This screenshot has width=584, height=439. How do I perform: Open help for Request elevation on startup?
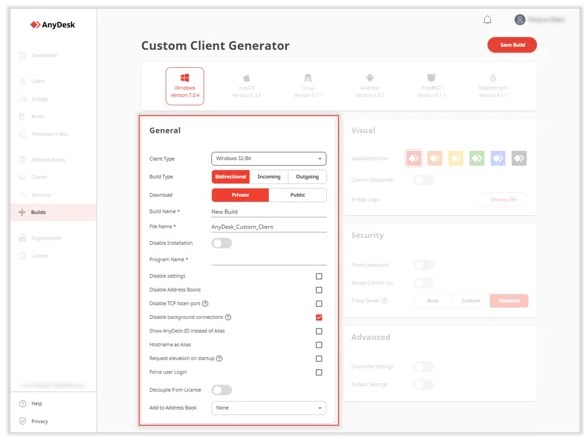[219, 358]
